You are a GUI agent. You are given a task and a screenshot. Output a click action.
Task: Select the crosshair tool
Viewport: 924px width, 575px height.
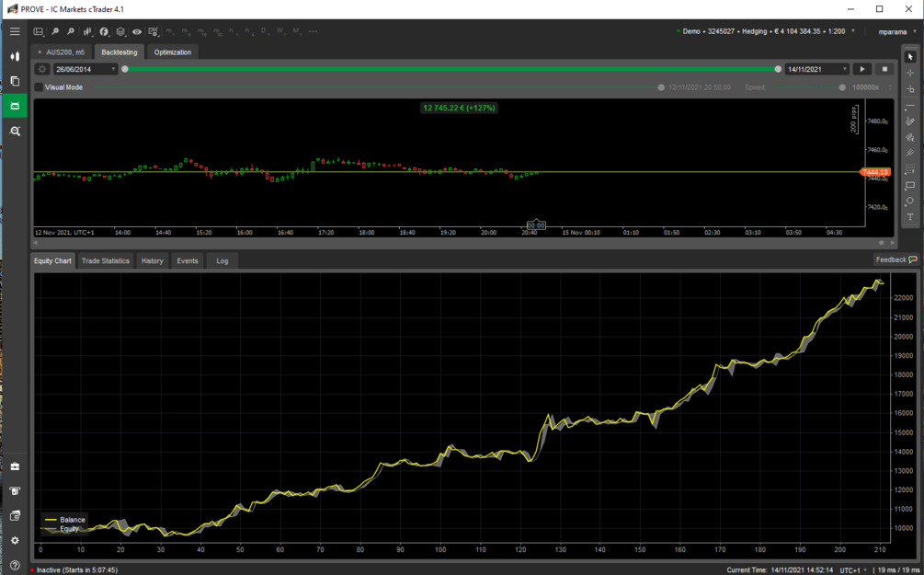click(x=910, y=73)
